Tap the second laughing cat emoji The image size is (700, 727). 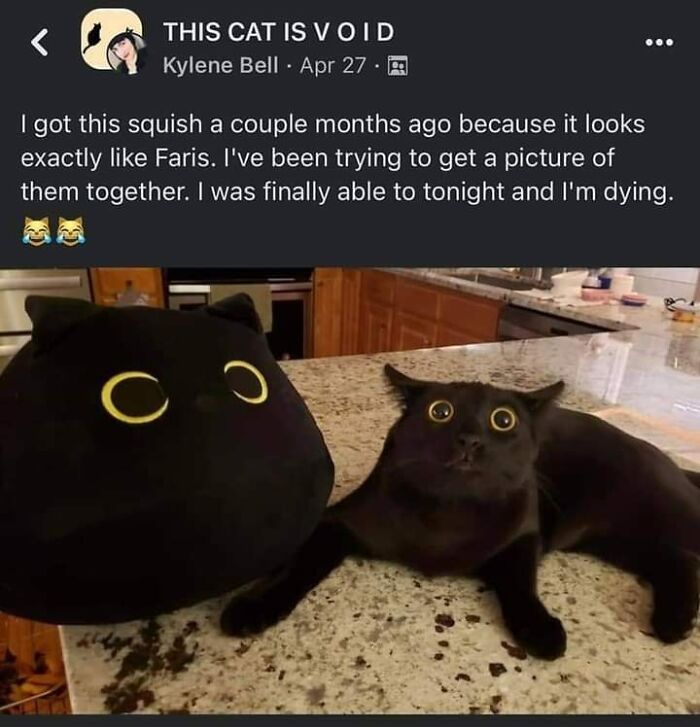(70, 230)
